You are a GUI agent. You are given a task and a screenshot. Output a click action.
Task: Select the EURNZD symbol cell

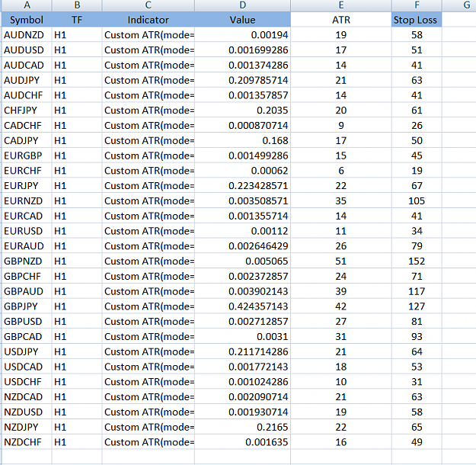[27, 201]
